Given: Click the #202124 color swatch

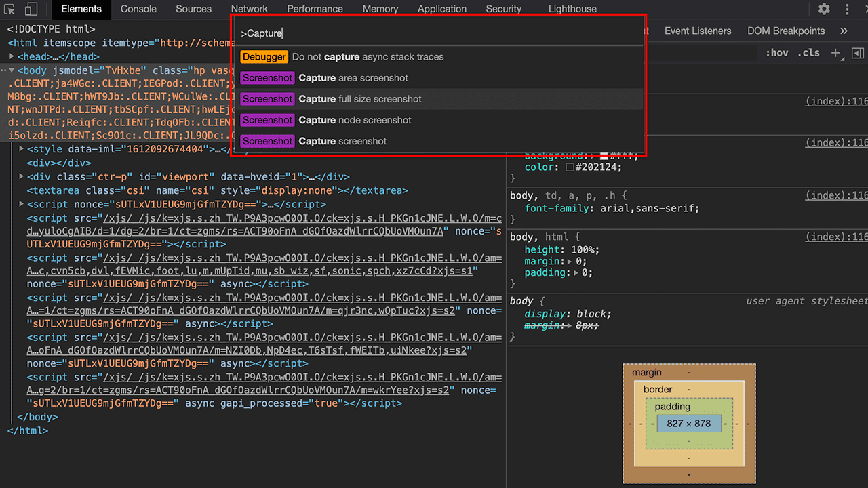Looking at the screenshot, I should pyautogui.click(x=570, y=167).
